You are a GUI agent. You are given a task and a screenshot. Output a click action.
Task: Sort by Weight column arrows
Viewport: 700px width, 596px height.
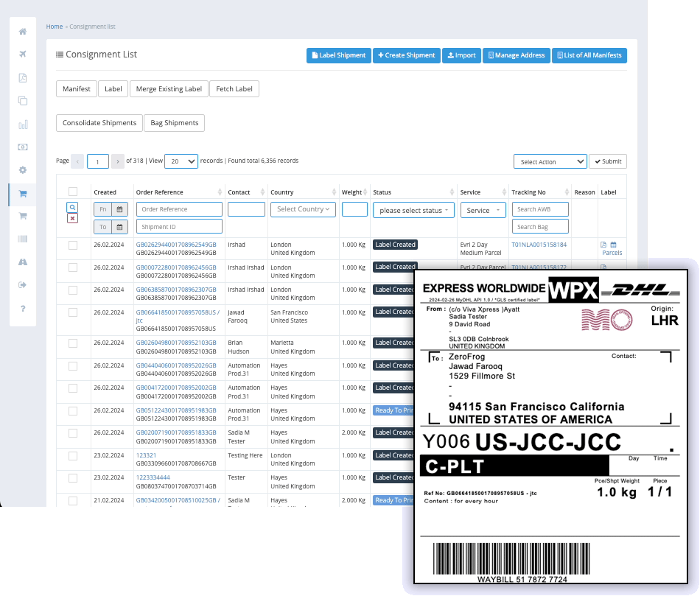pyautogui.click(x=365, y=192)
